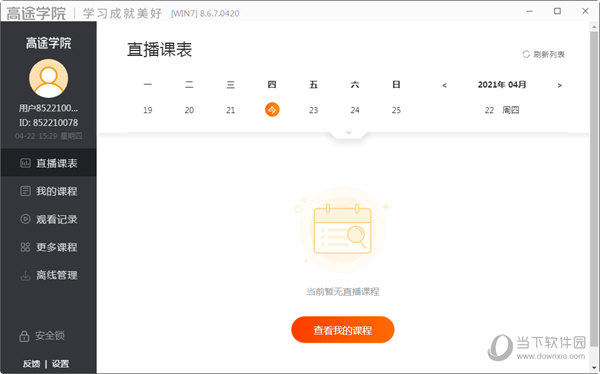This screenshot has height=374, width=600.
Task: Select date 23 in the week row
Action: pos(313,110)
